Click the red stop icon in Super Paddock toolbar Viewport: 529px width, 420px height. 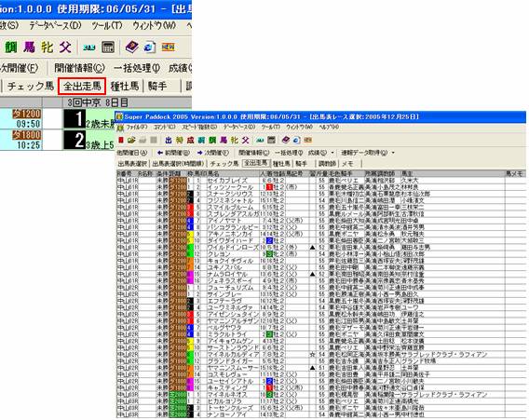pyautogui.click(x=121, y=141)
